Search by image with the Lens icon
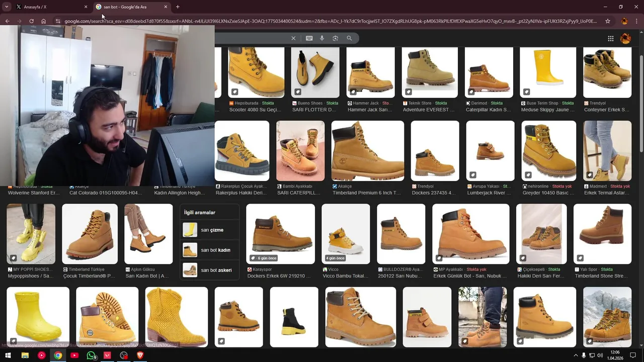The image size is (644, 362). point(336,38)
